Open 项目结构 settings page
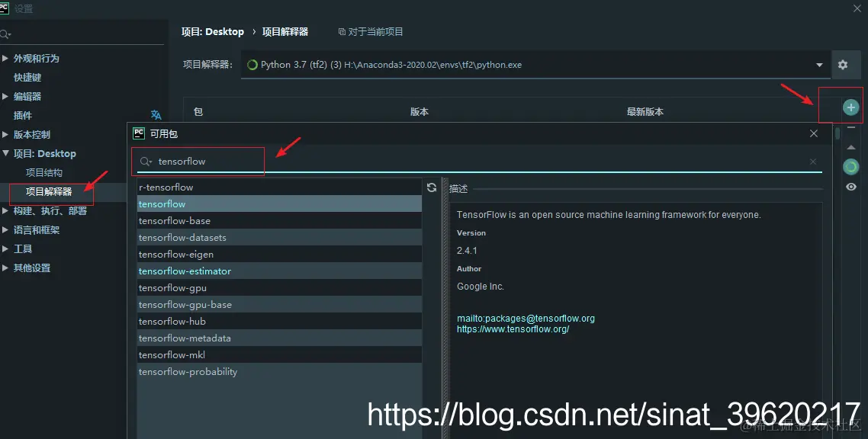Viewport: 868px width, 439px height. pyautogui.click(x=43, y=172)
